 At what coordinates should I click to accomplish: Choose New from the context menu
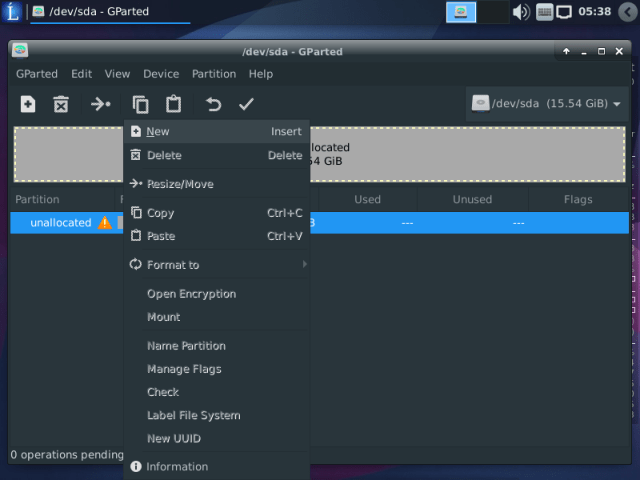pos(217,131)
